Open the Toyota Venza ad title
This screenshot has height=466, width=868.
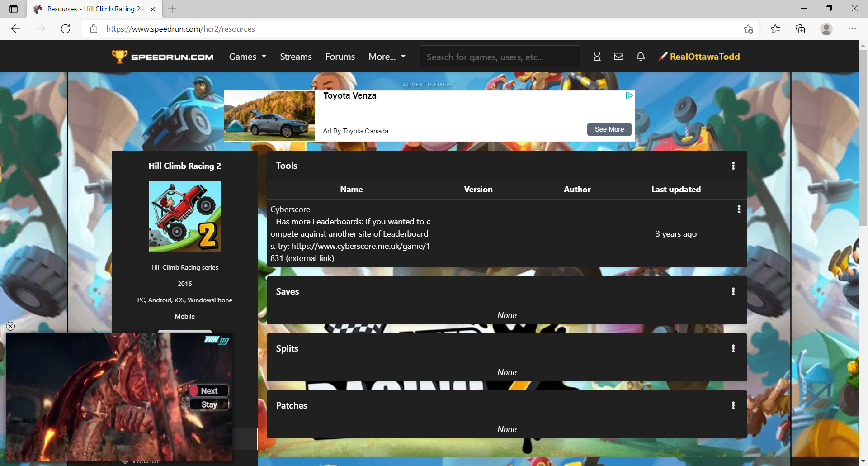pos(350,95)
